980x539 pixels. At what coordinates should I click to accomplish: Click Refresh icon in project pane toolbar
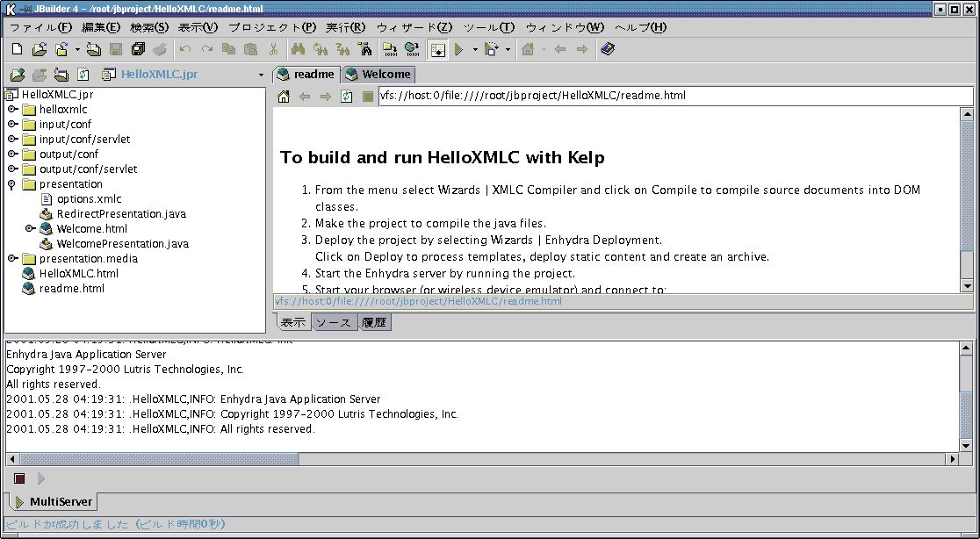coord(83,75)
